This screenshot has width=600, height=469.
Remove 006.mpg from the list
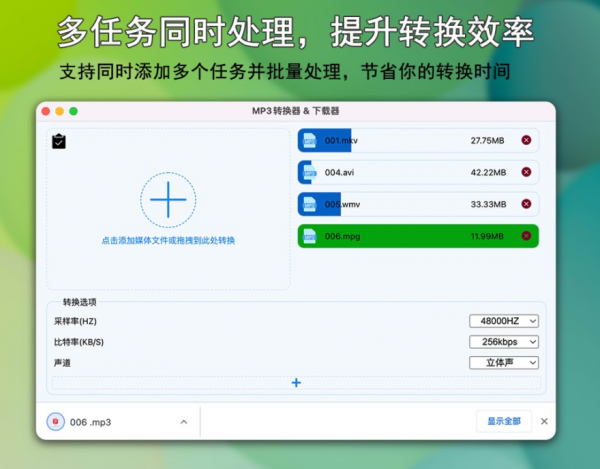(526, 236)
